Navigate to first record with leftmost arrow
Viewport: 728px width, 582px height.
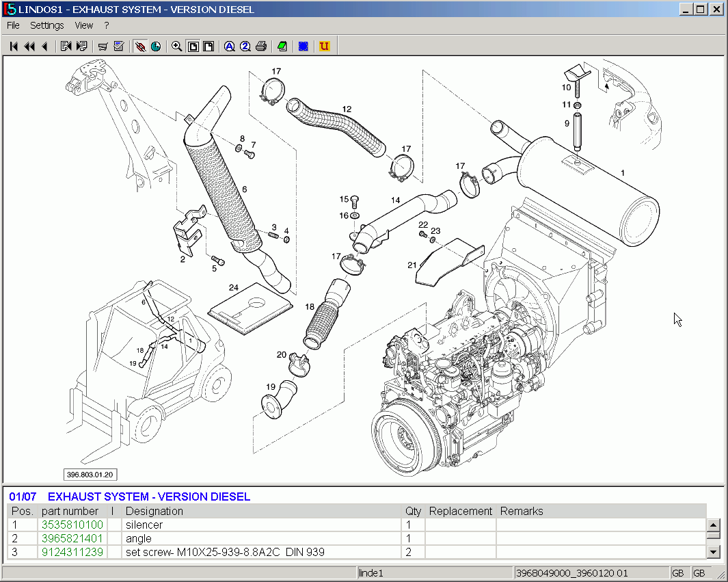click(x=13, y=47)
